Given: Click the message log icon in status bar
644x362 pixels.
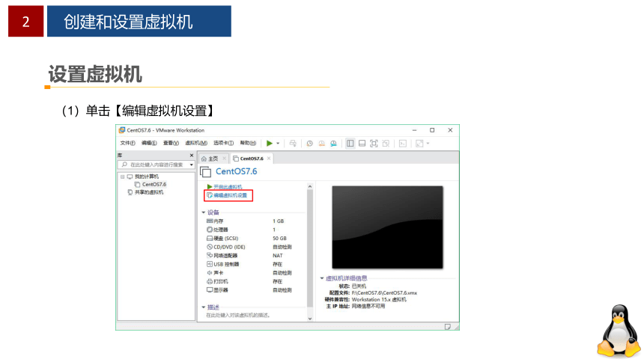Looking at the screenshot, I should pos(448,327).
